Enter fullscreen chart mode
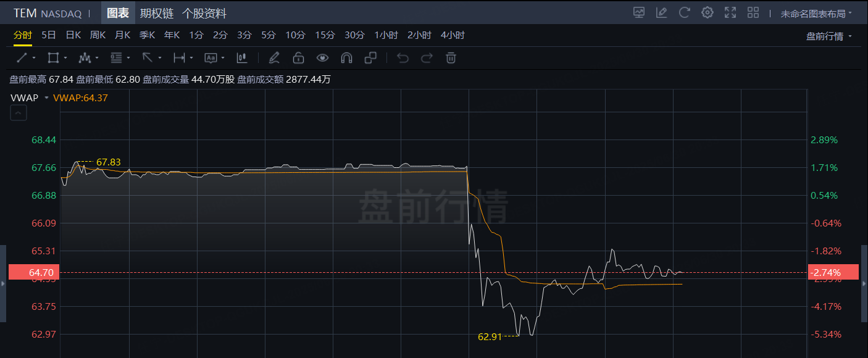Viewport: 868px width, 358px height. tap(730, 12)
